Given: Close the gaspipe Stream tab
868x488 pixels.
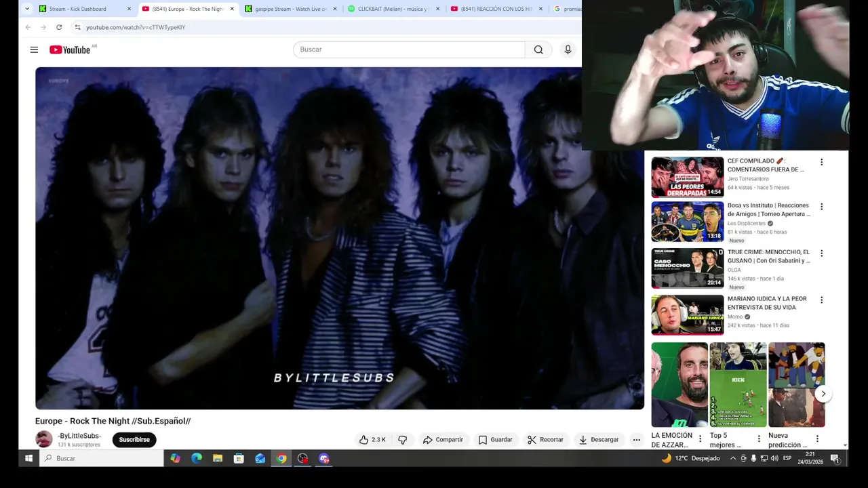Looking at the screenshot, I should tap(335, 9).
